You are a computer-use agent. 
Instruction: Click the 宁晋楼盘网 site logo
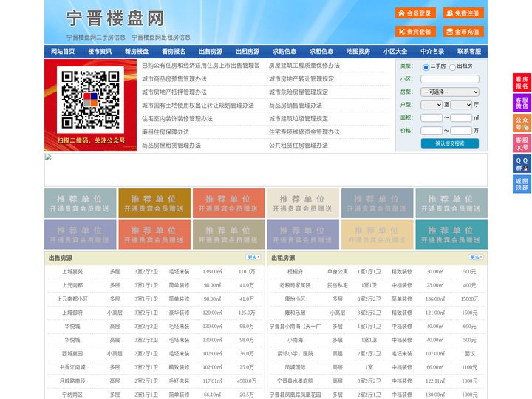[x=115, y=18]
